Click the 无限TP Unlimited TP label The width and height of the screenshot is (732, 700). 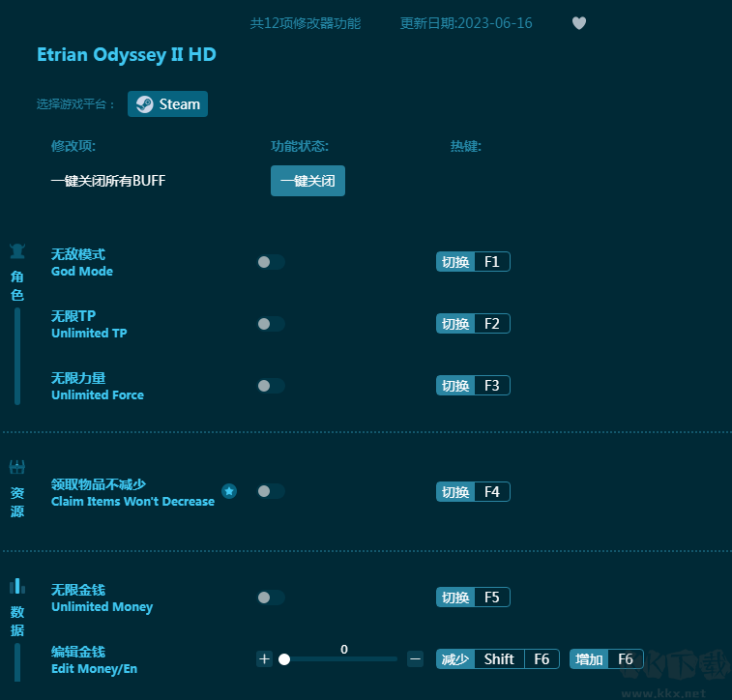(x=89, y=324)
